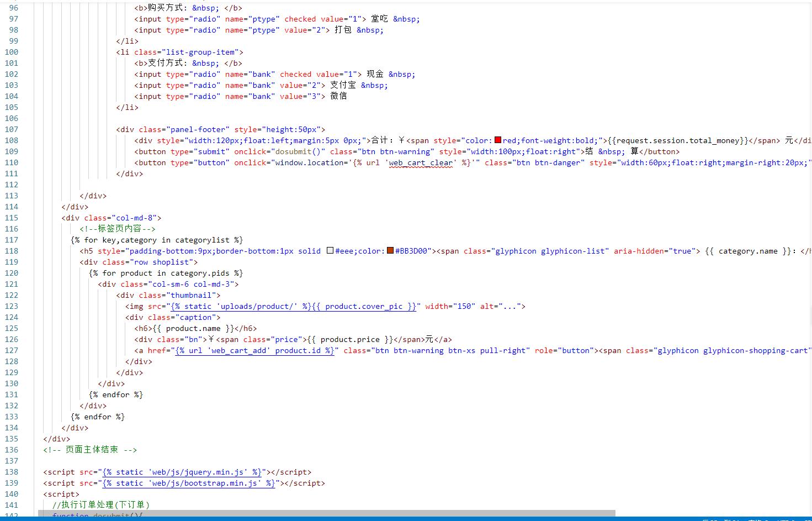The width and height of the screenshot is (812, 521).
Task: Select line number 140 in the gutter
Action: [x=12, y=494]
